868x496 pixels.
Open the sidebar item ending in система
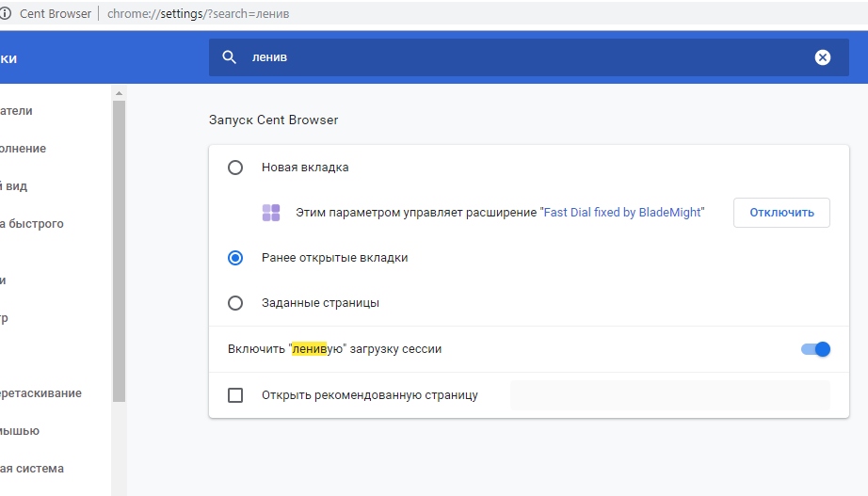32,469
